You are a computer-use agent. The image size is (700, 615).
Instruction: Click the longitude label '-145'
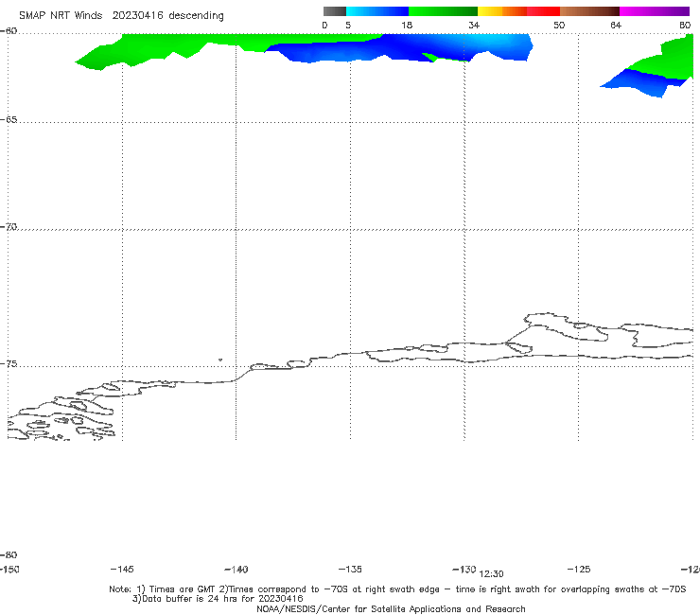(122, 570)
